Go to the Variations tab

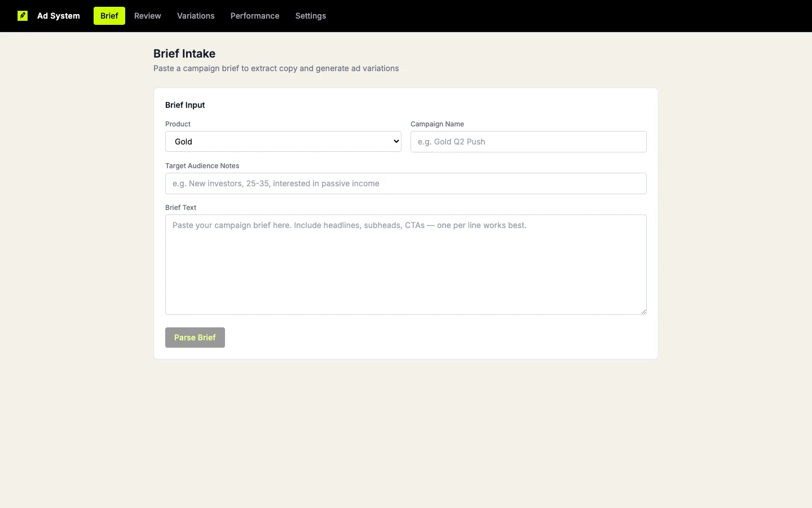click(x=196, y=16)
